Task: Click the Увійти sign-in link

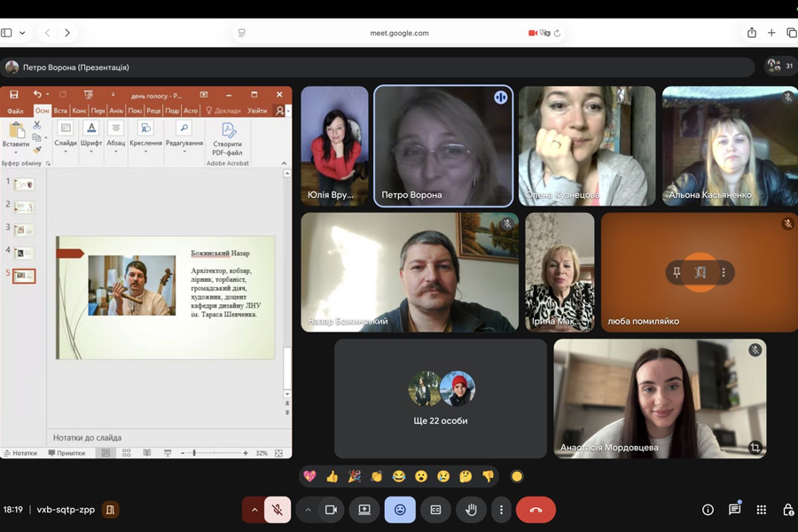Action: tap(257, 111)
